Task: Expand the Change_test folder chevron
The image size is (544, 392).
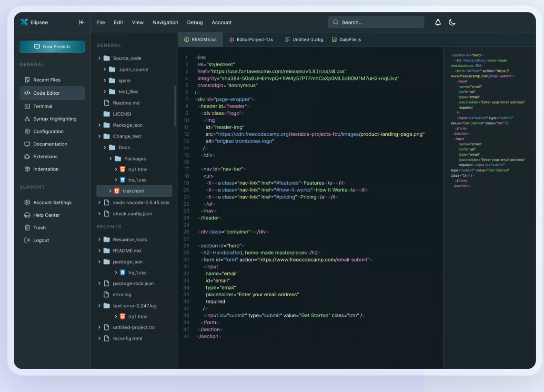Action: 99,136
